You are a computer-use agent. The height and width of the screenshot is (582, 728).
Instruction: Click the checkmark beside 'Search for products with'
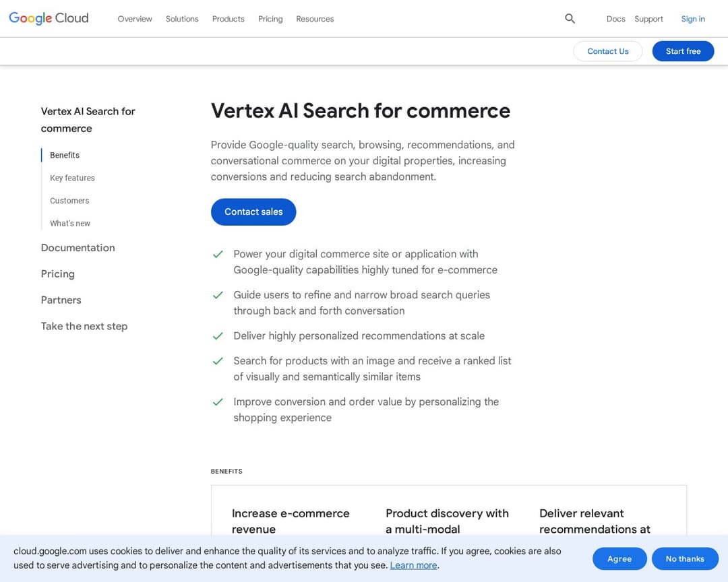pos(218,361)
